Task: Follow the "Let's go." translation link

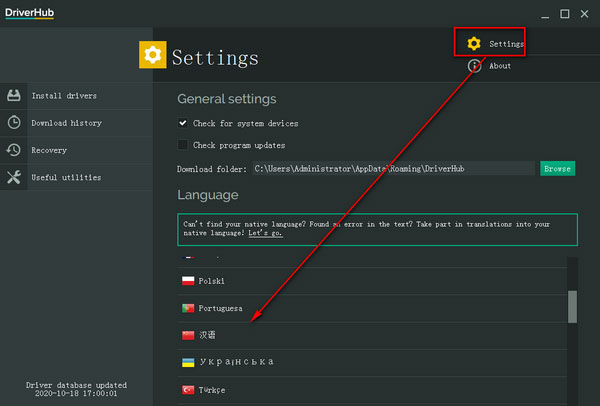Action: 265,232
